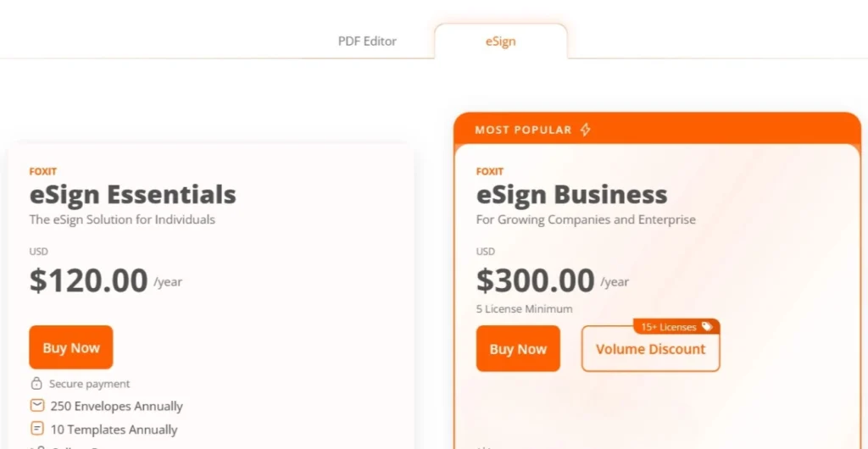
Task: Click the price tag icon on 15+ Licenses badge
Action: [707, 327]
